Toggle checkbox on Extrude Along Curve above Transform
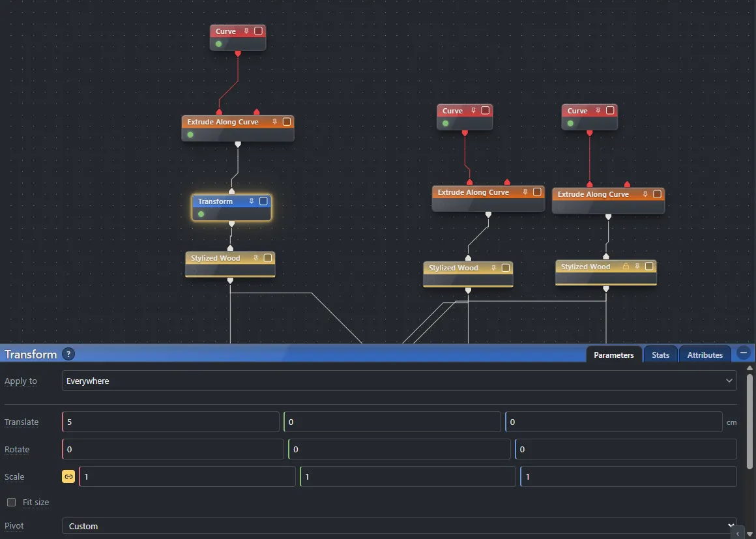 pos(287,121)
